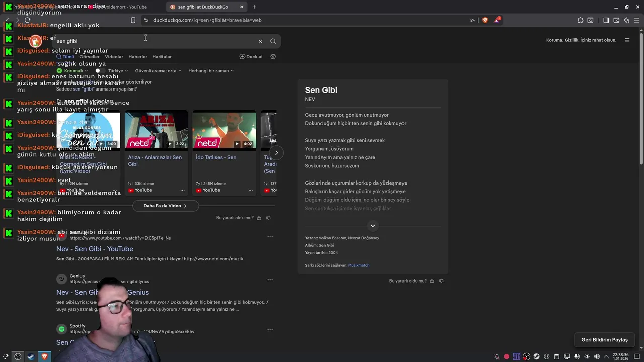Open volume speaker tray icon
Screen dimensions: 644x362
597,356
